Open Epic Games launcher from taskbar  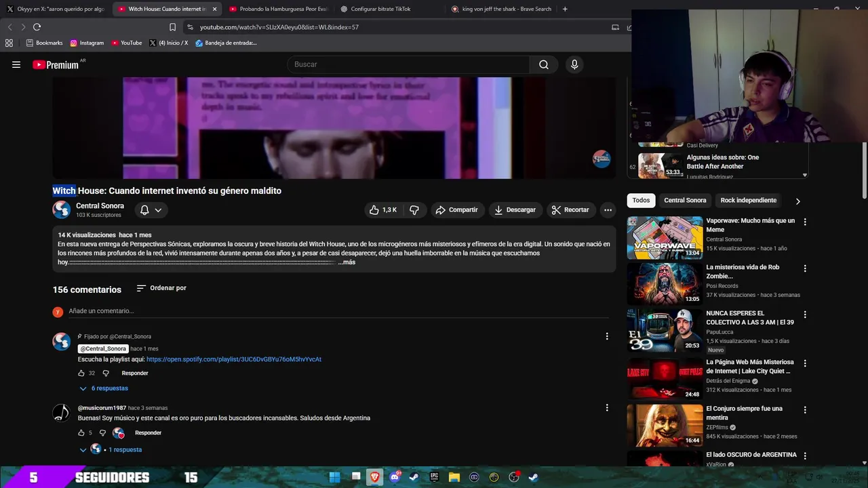pos(435,477)
